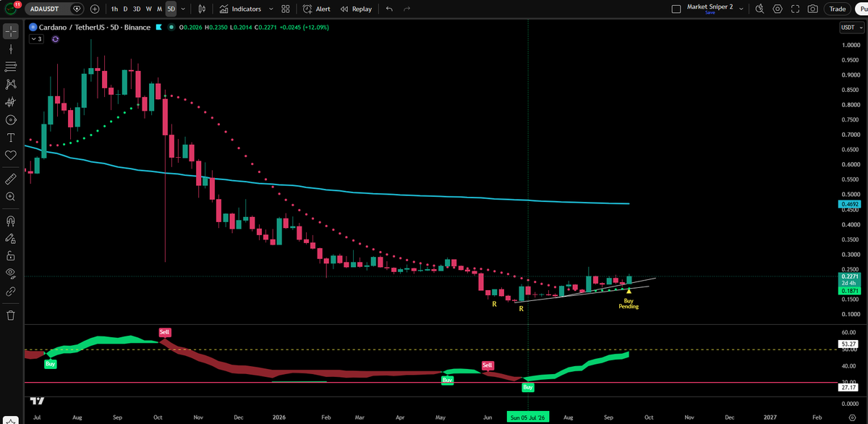Open the link drawings sync tool
The height and width of the screenshot is (424, 868).
11,291
